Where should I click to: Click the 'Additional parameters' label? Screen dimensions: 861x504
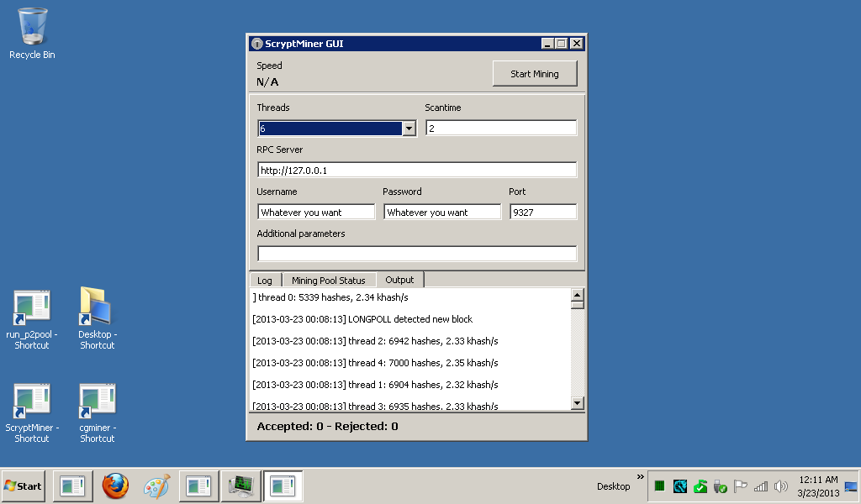pyautogui.click(x=301, y=234)
